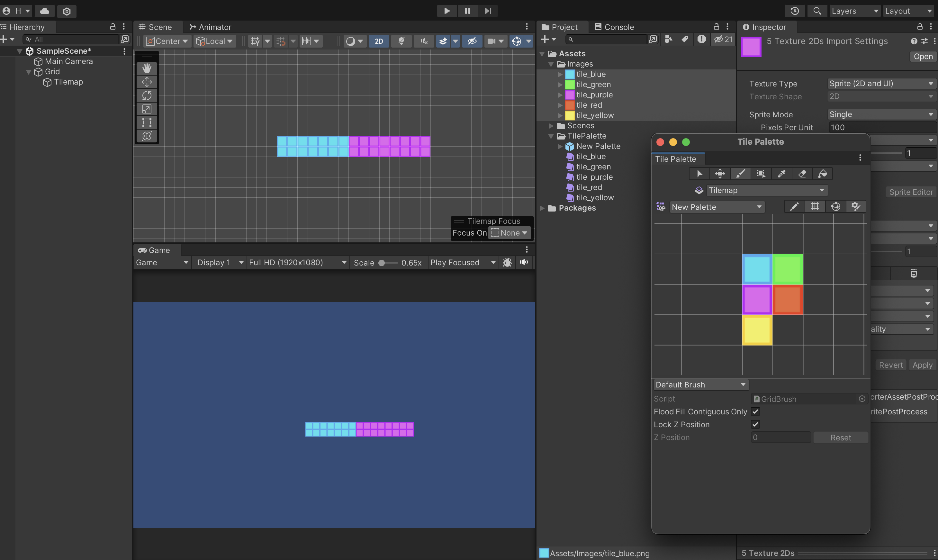Select the Rect transform tool in Scene
938x560 pixels.
coord(147,123)
